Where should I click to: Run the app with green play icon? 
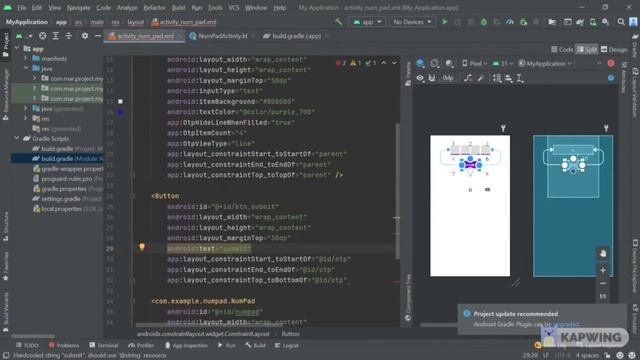tap(444, 22)
